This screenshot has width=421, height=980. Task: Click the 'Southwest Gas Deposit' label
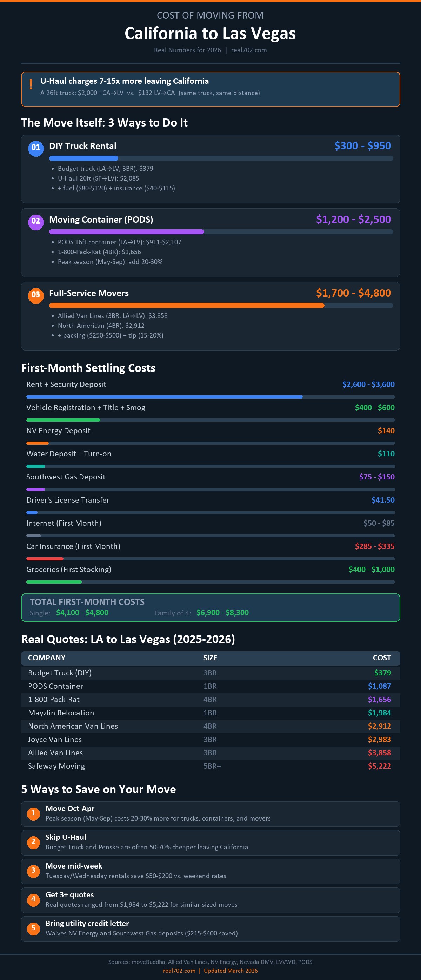pyautogui.click(x=66, y=477)
